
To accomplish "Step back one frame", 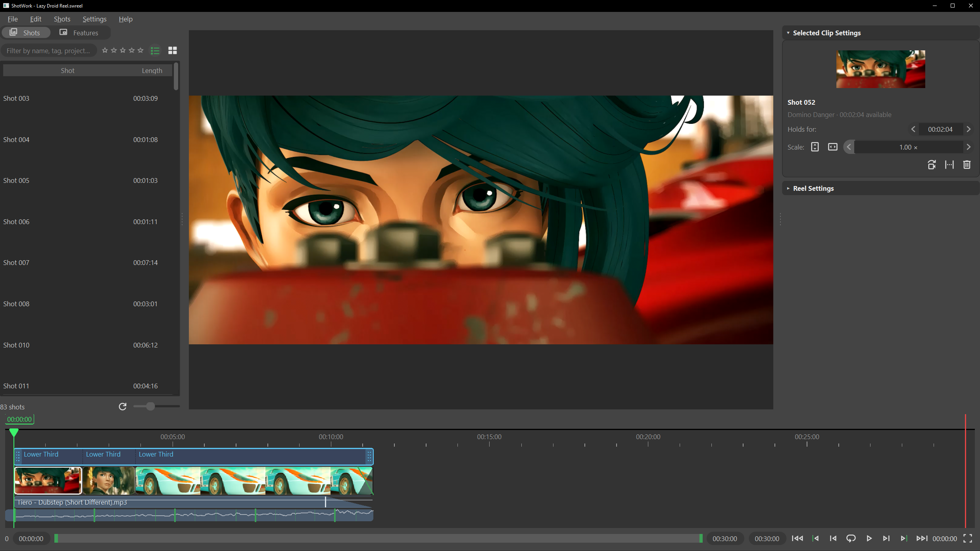I will point(833,538).
